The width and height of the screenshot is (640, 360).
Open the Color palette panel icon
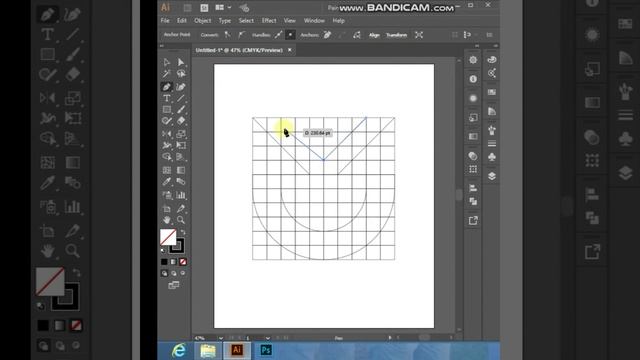[492, 60]
